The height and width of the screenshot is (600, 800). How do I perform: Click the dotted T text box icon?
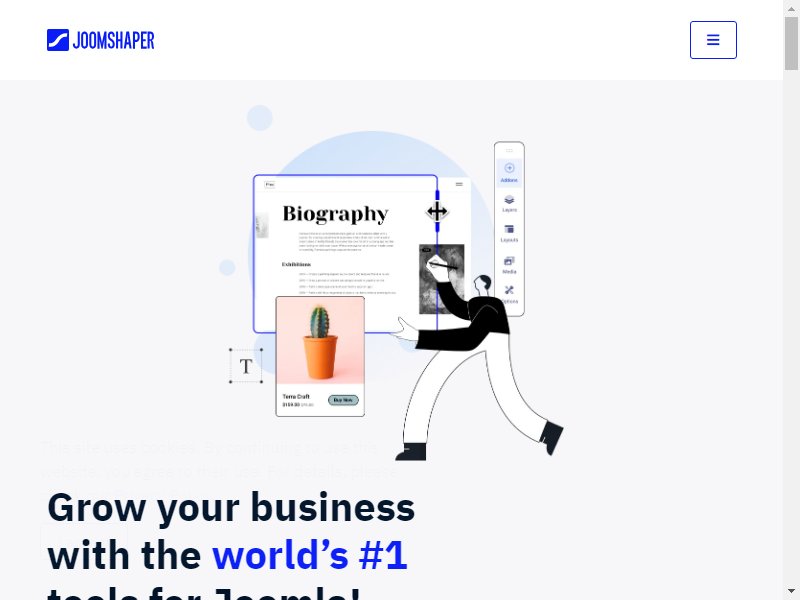[246, 366]
